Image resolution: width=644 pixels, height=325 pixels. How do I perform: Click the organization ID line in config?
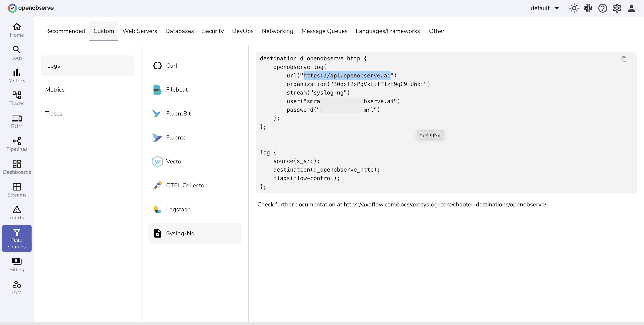[x=358, y=84]
